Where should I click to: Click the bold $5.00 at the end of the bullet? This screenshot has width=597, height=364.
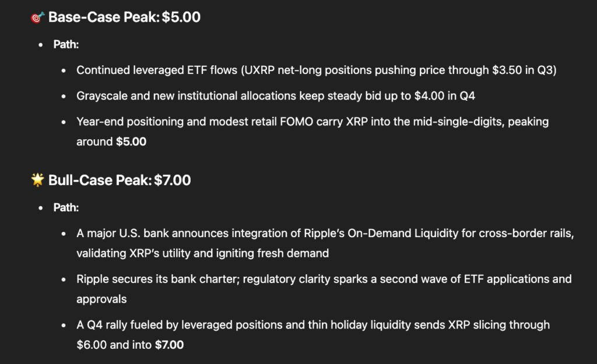click(x=131, y=142)
